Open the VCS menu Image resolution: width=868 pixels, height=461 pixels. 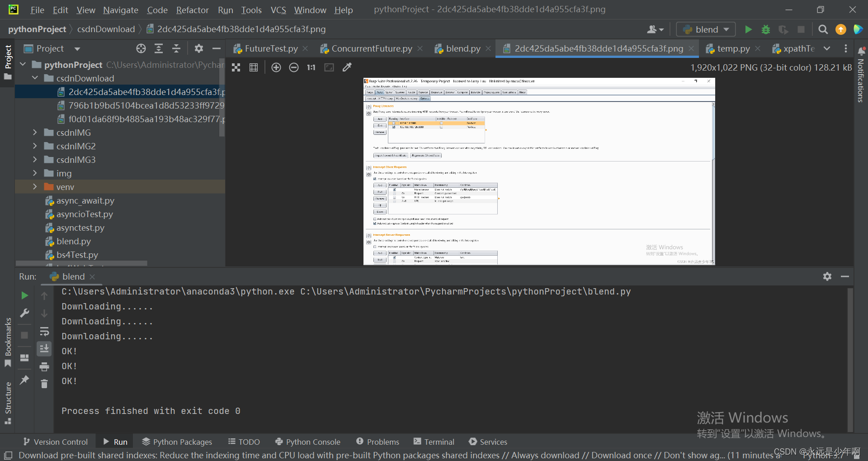(x=278, y=10)
